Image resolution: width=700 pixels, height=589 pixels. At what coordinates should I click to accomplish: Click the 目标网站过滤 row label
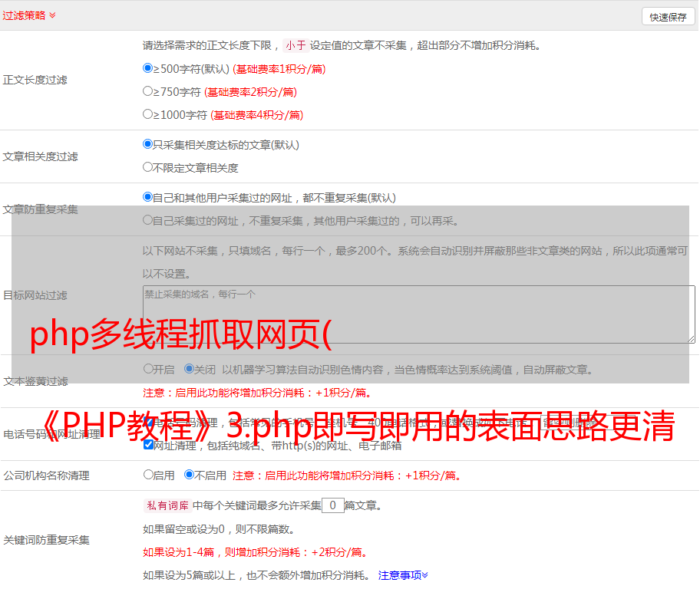click(35, 295)
